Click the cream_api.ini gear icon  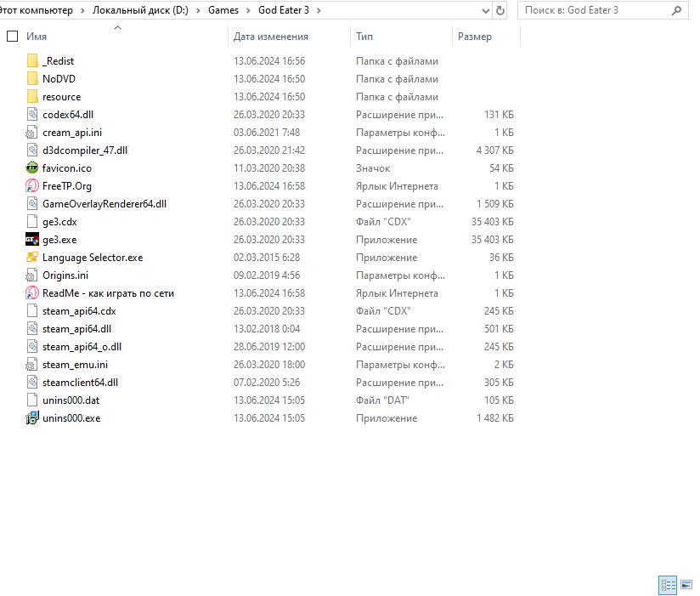(32, 133)
